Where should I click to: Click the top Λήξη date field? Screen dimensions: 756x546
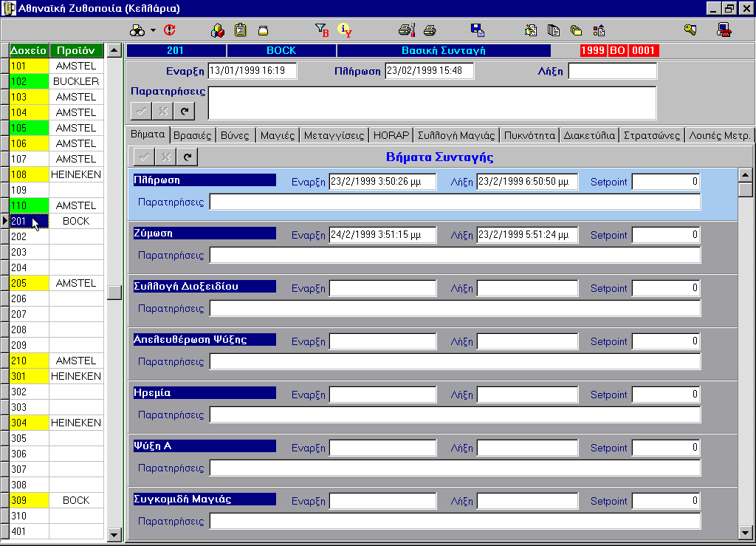612,71
